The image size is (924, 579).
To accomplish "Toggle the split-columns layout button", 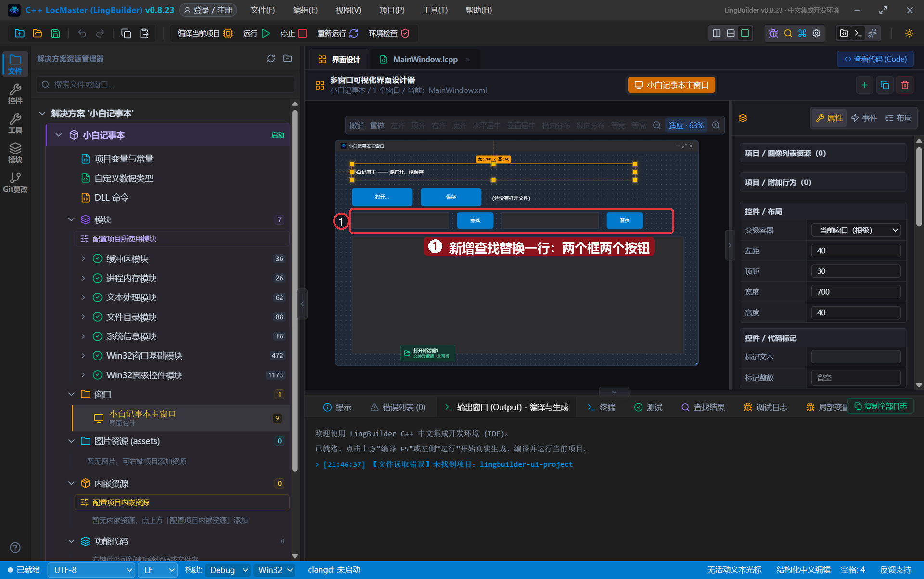I will point(717,33).
